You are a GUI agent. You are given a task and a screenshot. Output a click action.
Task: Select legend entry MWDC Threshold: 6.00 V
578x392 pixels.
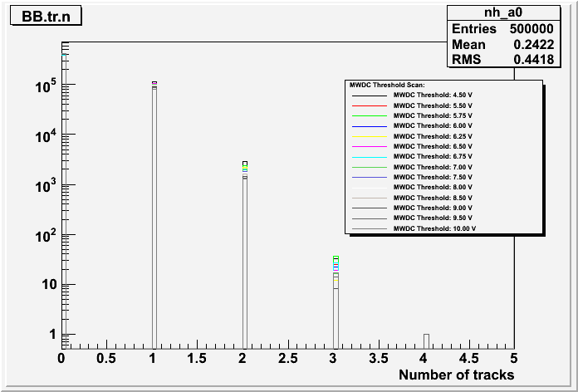pyautogui.click(x=433, y=125)
